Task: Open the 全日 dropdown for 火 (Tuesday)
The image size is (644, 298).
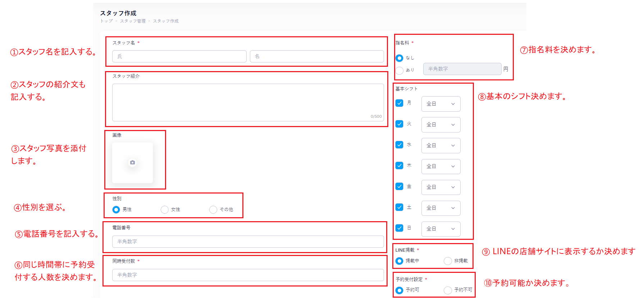Action: pyautogui.click(x=440, y=125)
